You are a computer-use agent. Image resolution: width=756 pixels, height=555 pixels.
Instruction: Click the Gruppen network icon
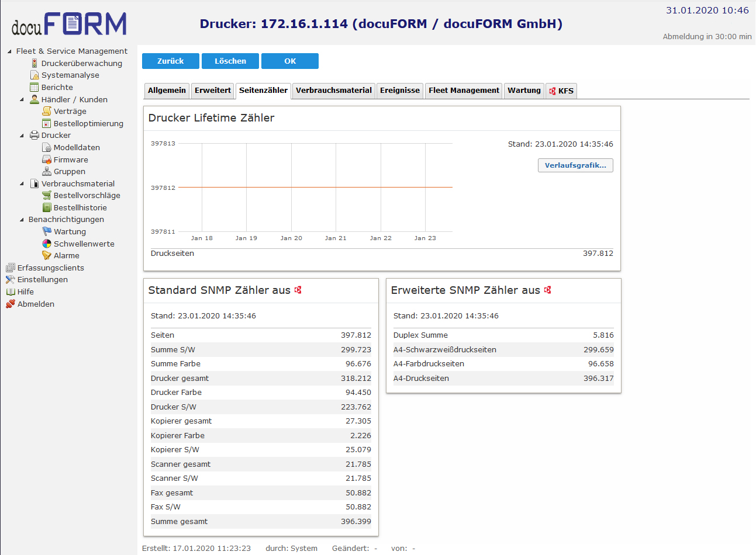point(47,171)
